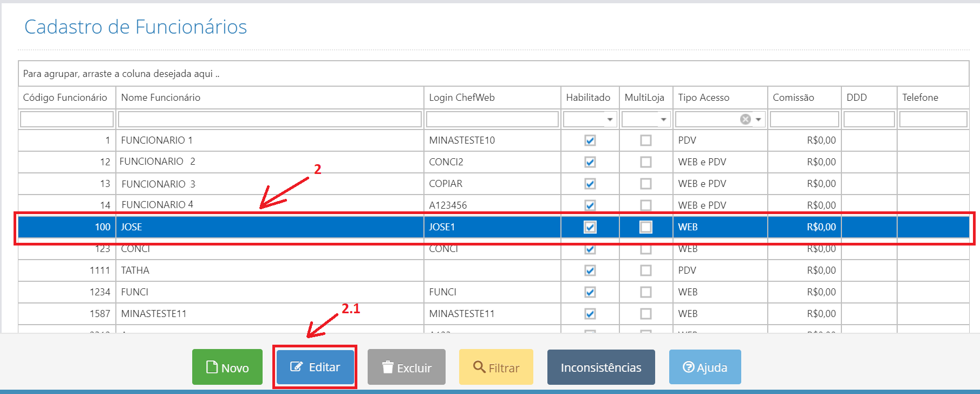The width and height of the screenshot is (980, 394).
Task: Sort by Tipo Acesso column header
Action: point(720,98)
